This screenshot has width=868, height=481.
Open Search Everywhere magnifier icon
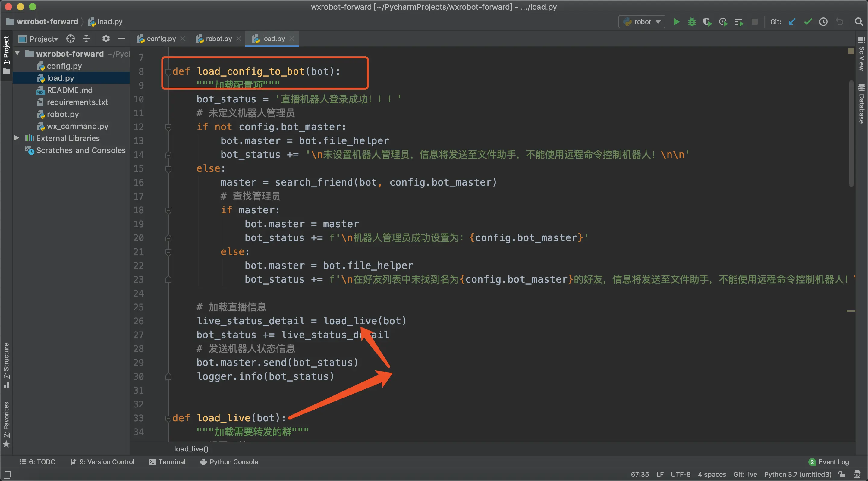tap(859, 22)
